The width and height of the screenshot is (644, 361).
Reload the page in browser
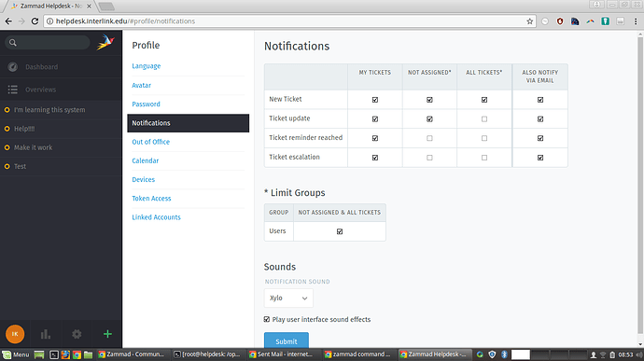click(35, 21)
